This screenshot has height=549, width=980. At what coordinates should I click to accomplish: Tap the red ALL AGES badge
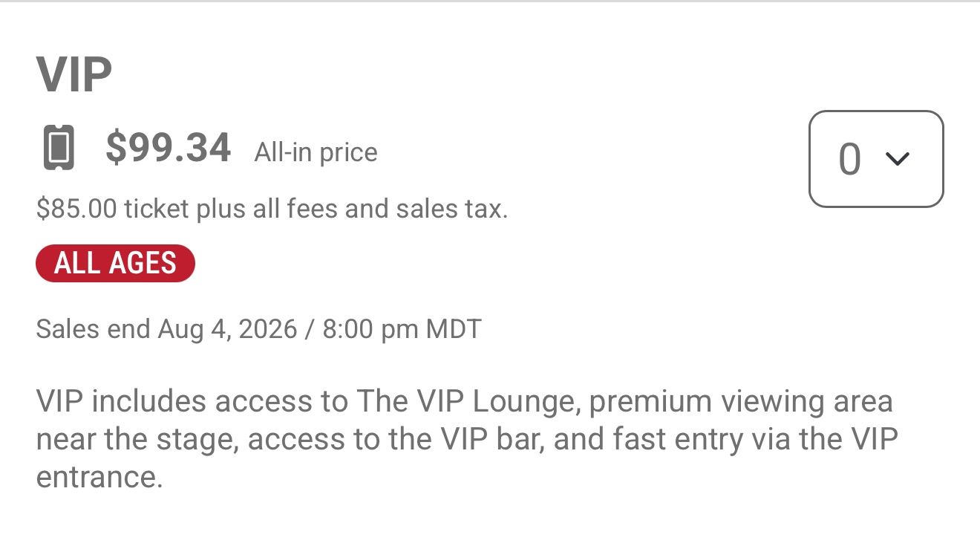(x=115, y=264)
